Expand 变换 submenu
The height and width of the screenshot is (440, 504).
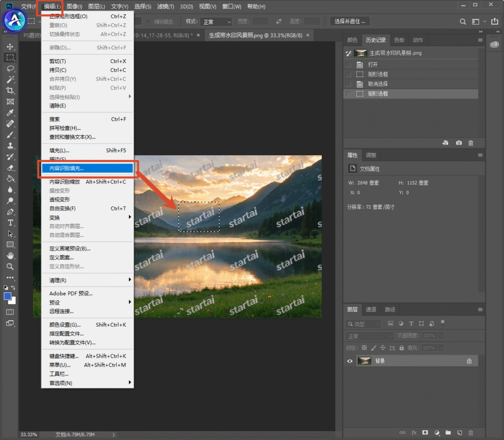pos(129,217)
